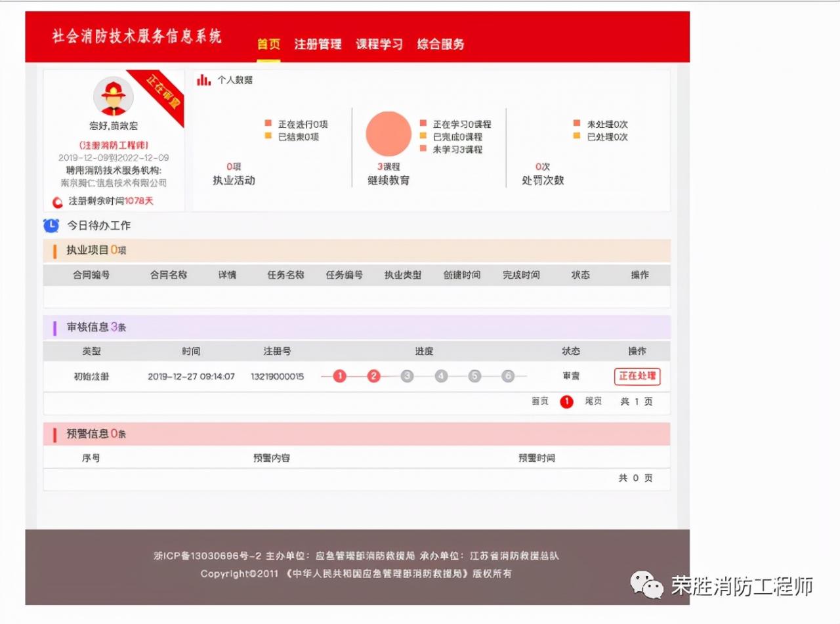Click the 正在处理 button

637,376
